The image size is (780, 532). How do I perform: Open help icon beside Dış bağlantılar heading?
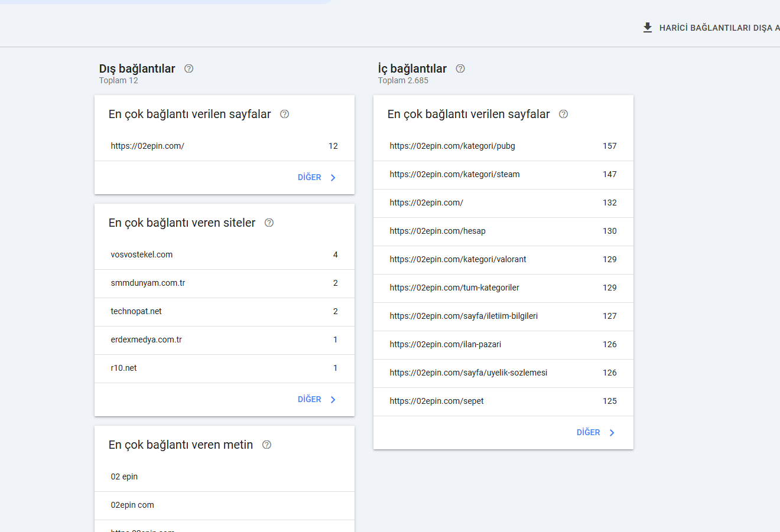[x=189, y=68]
